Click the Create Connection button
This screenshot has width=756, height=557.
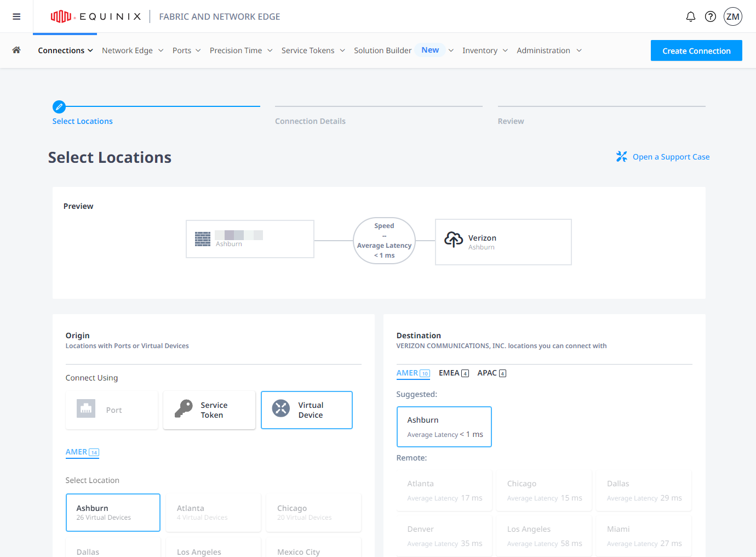[696, 50]
